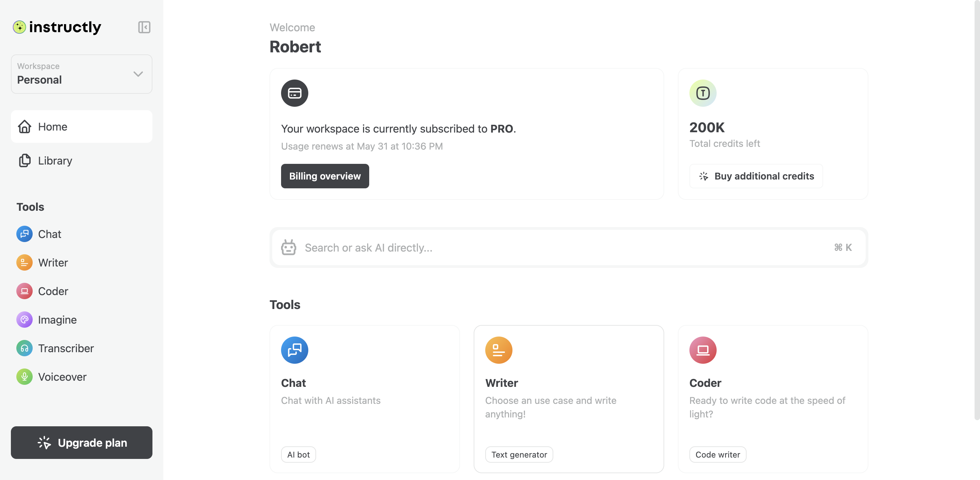
Task: Open the Imagine tool
Action: (57, 320)
